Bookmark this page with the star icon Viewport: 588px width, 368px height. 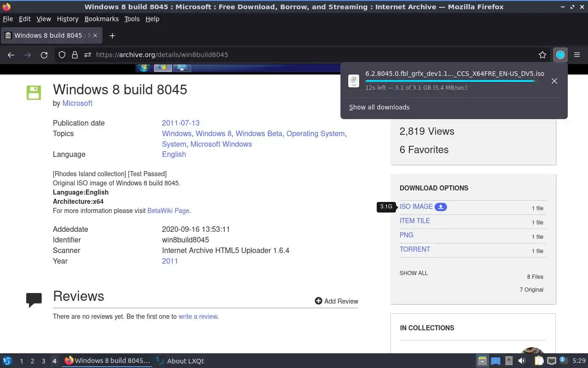pyautogui.click(x=543, y=55)
